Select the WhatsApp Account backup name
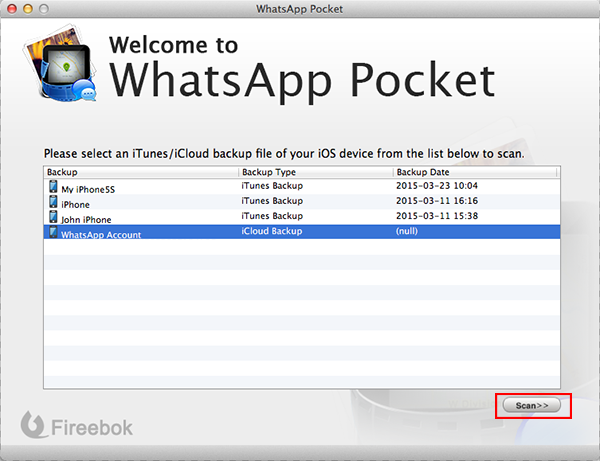 (x=101, y=235)
